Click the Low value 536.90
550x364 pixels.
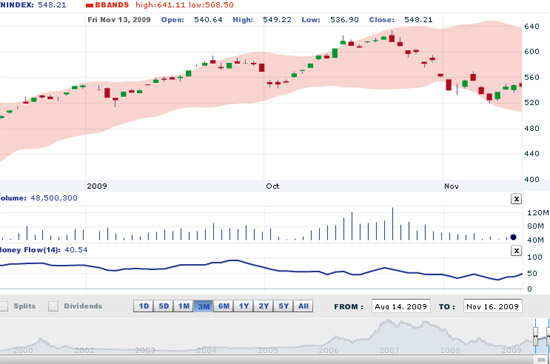[344, 20]
